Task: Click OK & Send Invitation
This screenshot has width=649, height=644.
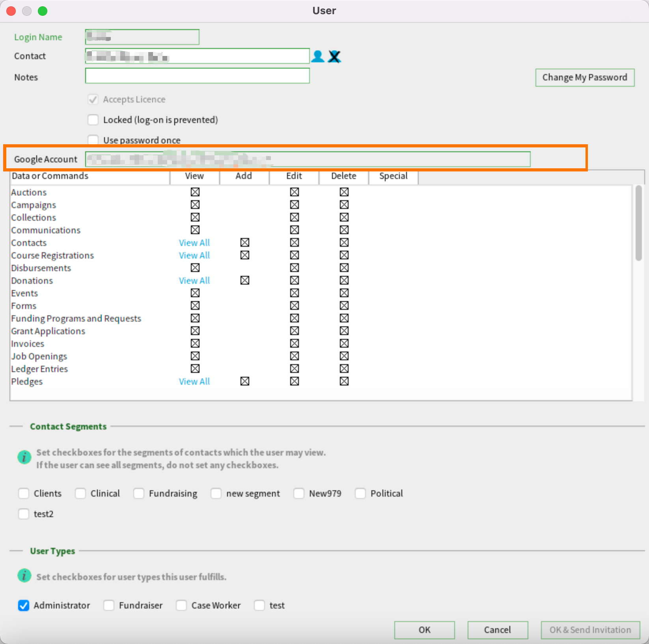Action: pos(590,630)
